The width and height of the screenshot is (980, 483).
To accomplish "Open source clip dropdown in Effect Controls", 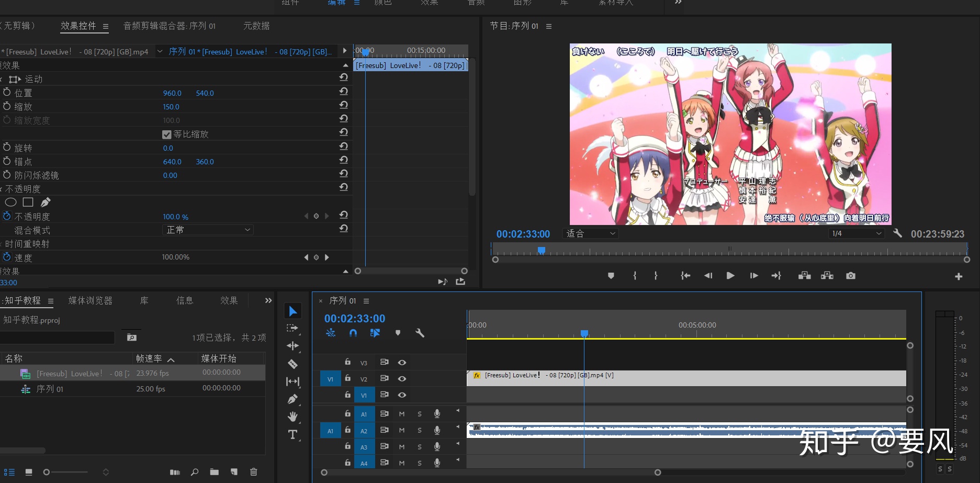I will click(160, 51).
